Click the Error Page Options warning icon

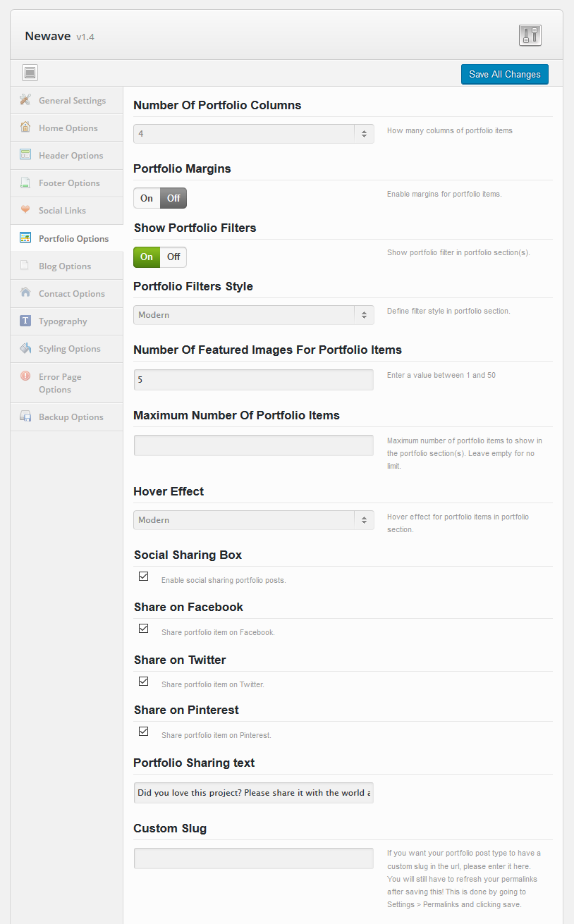click(x=25, y=376)
